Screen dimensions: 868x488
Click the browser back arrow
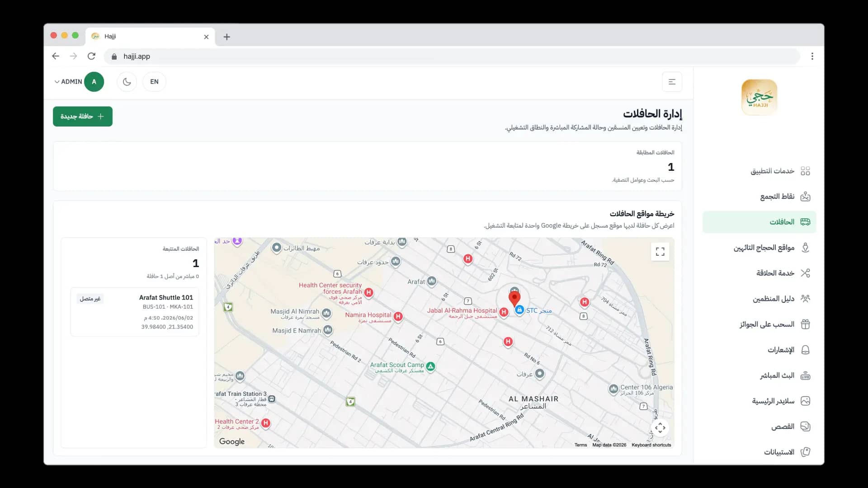tap(56, 56)
